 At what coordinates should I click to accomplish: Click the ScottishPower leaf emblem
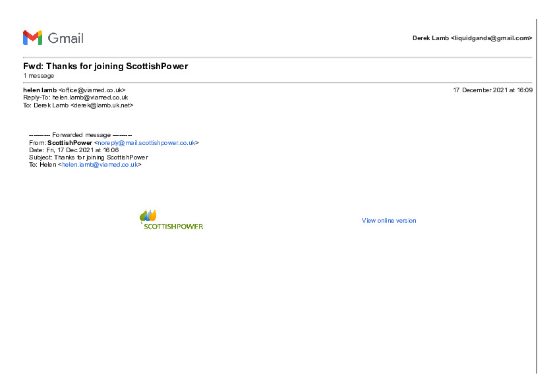tap(148, 215)
